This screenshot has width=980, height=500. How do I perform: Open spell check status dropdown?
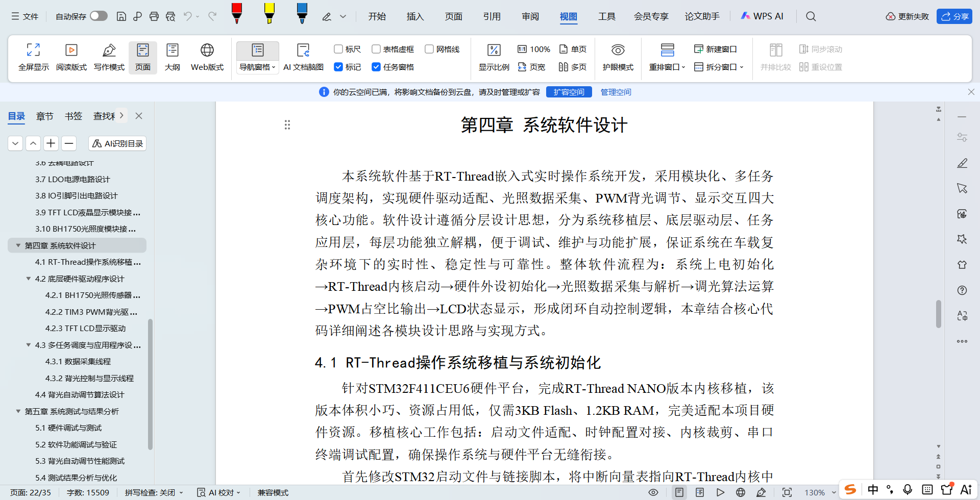click(154, 492)
